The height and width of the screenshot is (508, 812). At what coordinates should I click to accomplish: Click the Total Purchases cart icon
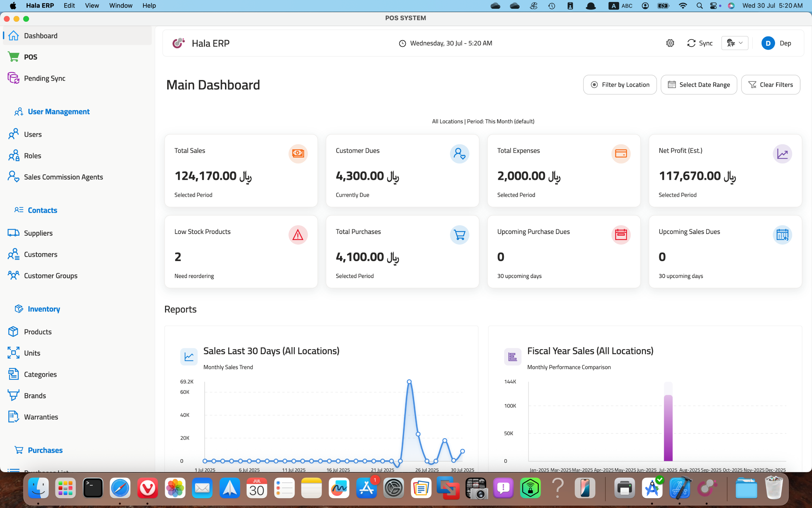pos(459,235)
